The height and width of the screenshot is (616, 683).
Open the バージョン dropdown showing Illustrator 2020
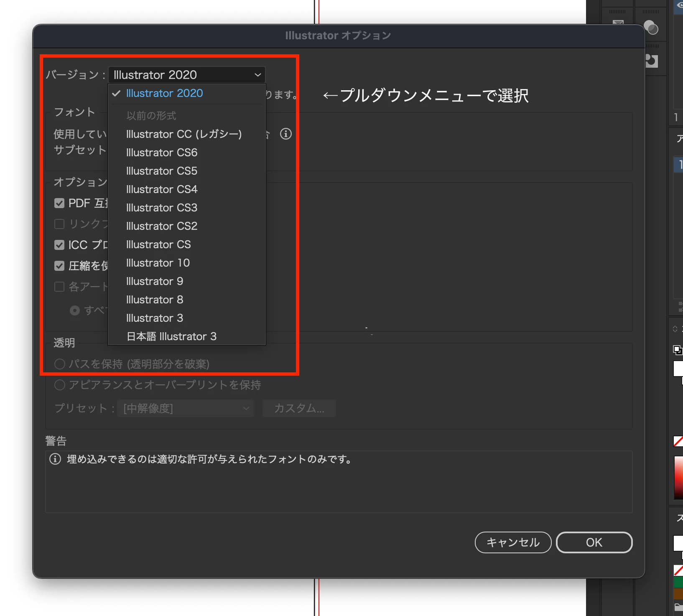point(186,75)
